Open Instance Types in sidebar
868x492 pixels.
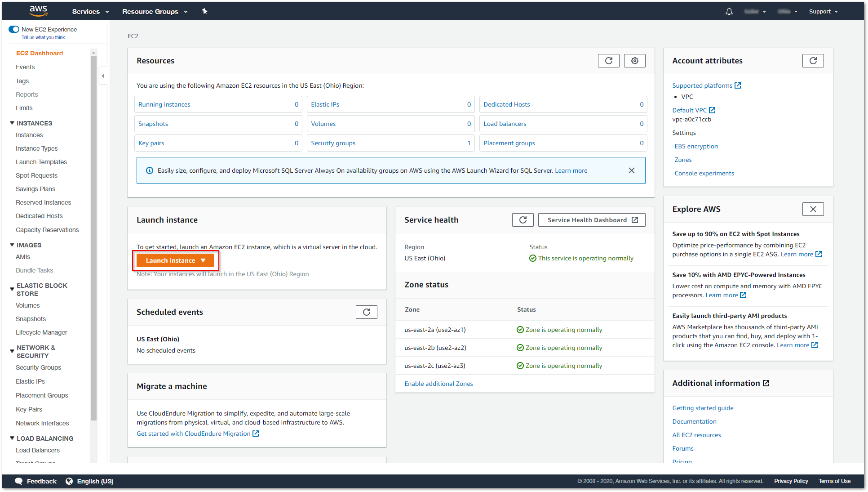pos(36,148)
